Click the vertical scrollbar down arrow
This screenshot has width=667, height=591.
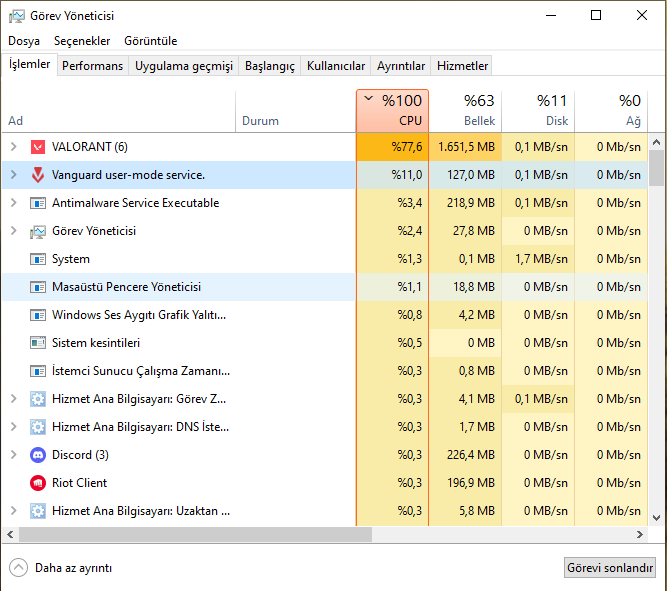pyautogui.click(x=656, y=518)
